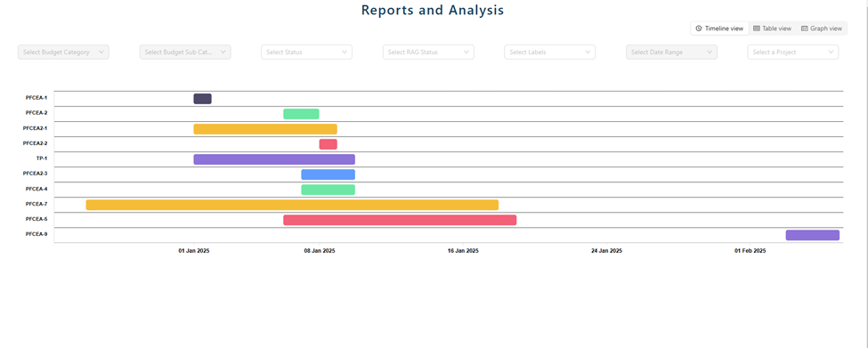This screenshot has height=348, width=868.
Task: Open the Select RAG Status dropdown
Action: (428, 52)
